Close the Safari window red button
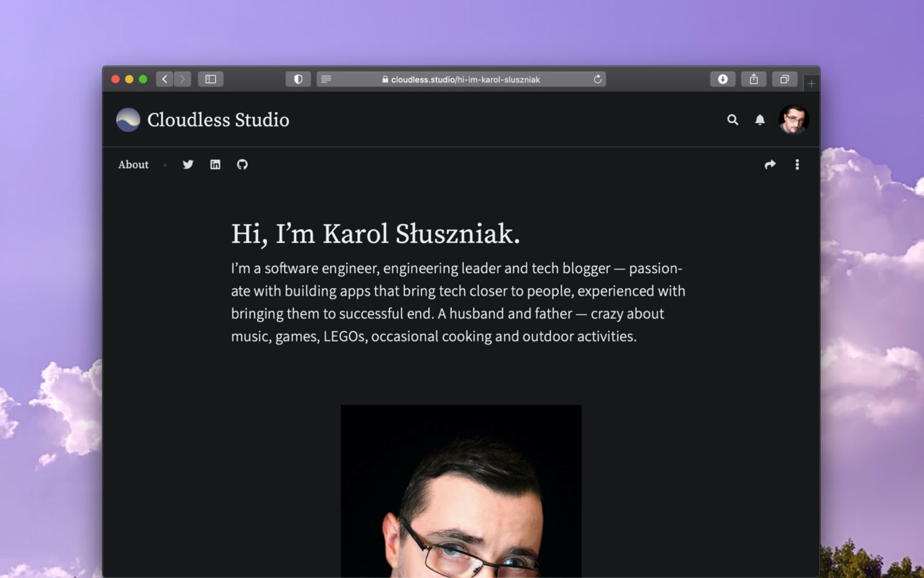 pyautogui.click(x=115, y=79)
